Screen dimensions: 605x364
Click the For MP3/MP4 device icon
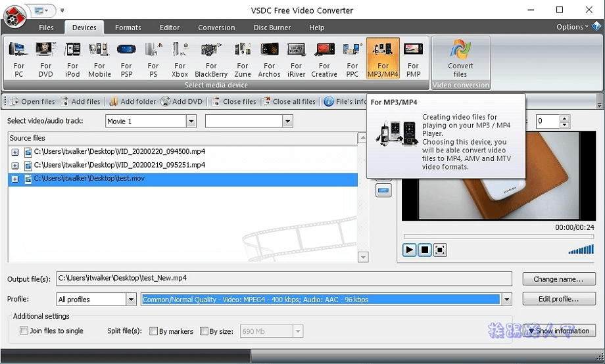383,58
